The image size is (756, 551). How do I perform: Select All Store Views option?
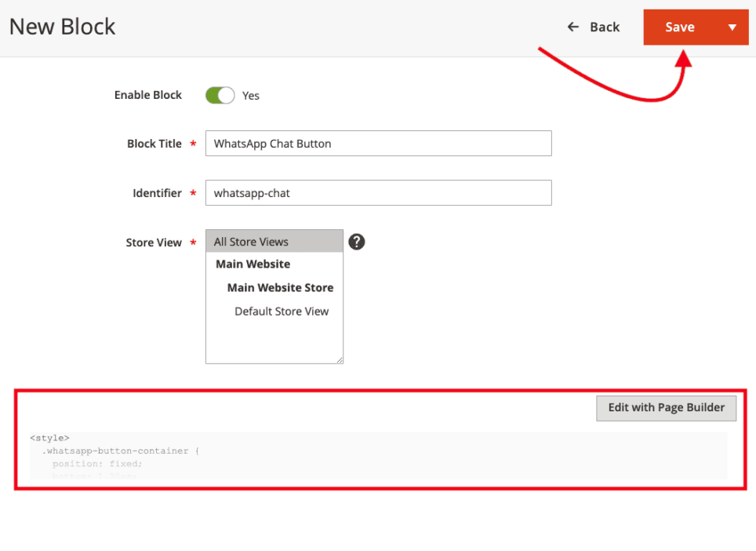click(x=274, y=242)
